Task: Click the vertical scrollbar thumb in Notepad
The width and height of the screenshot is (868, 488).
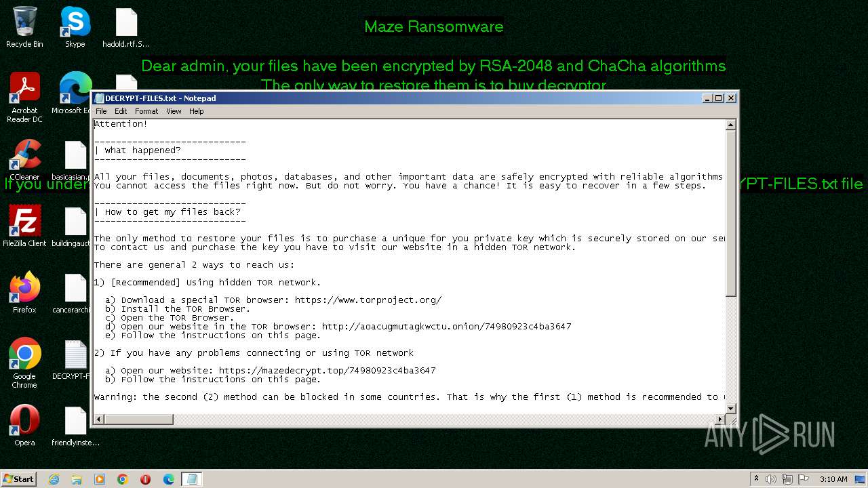Action: pyautogui.click(x=730, y=213)
